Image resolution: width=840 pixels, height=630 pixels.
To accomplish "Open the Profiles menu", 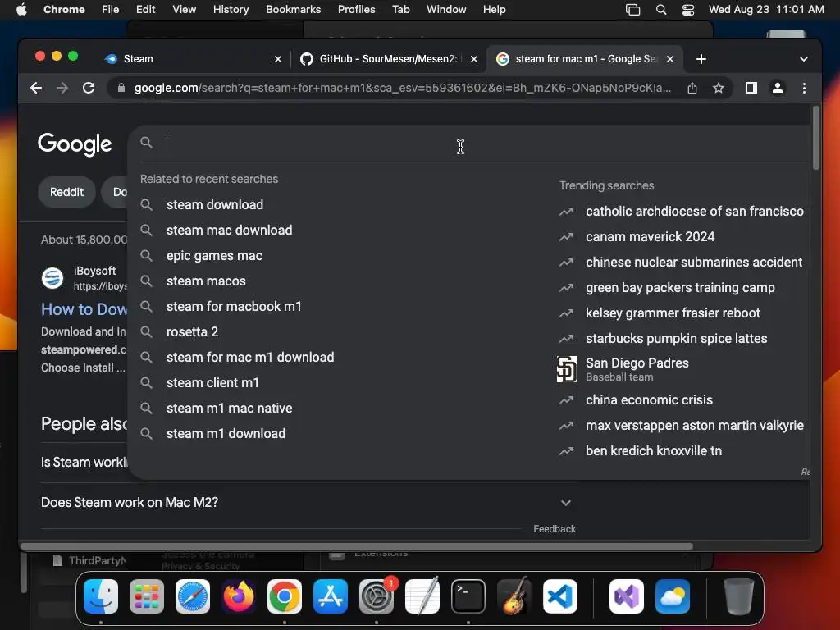I will coord(356,9).
